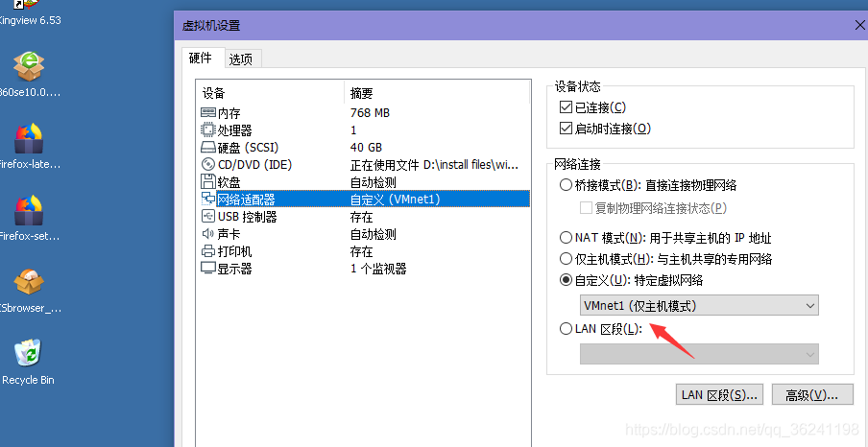Select the floppy disk icon (软盘)
Image resolution: width=868 pixels, height=447 pixels.
(207, 181)
